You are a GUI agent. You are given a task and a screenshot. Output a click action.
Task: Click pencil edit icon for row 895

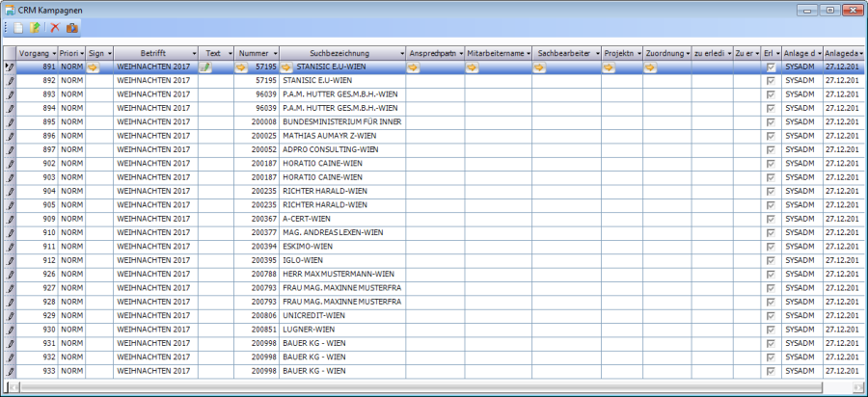point(11,123)
